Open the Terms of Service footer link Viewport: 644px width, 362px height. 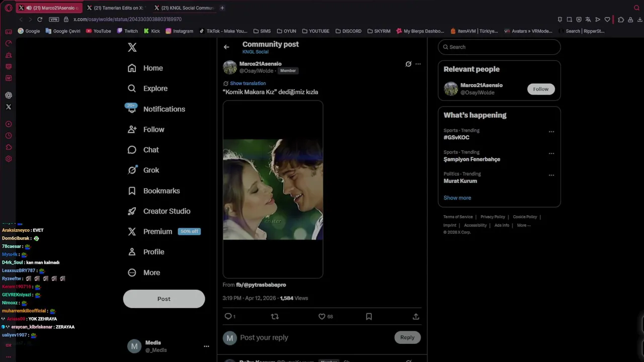click(458, 217)
